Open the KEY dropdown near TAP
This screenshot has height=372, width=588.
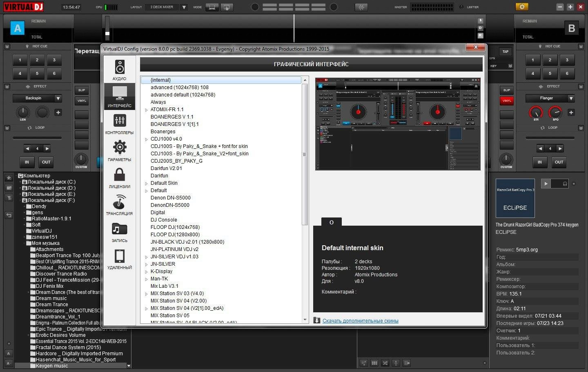510,66
